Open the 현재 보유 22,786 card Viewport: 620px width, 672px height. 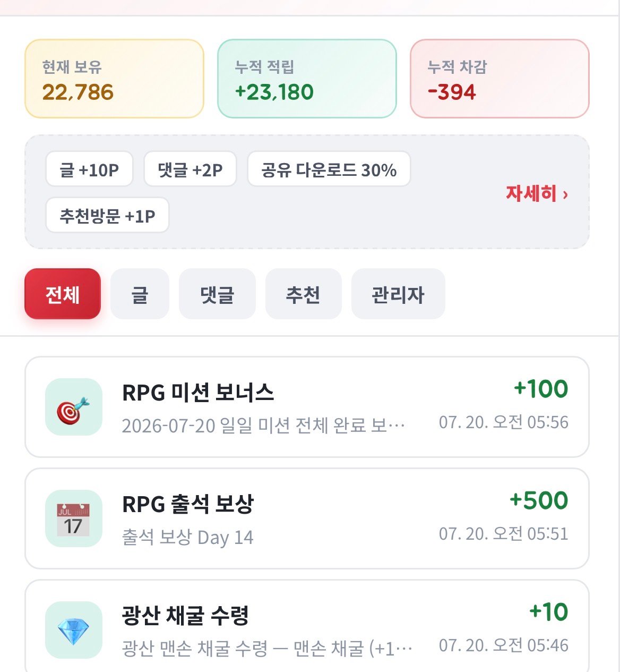114,79
